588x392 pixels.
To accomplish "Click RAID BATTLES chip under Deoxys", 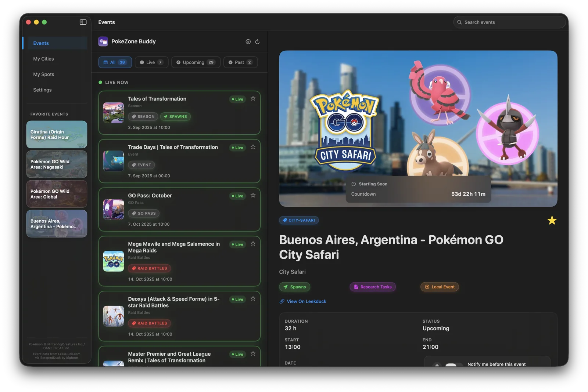I will (x=149, y=323).
